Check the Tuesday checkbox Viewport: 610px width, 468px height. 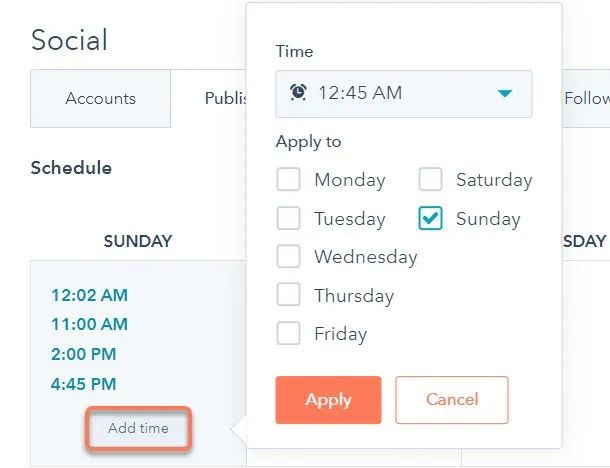288,218
